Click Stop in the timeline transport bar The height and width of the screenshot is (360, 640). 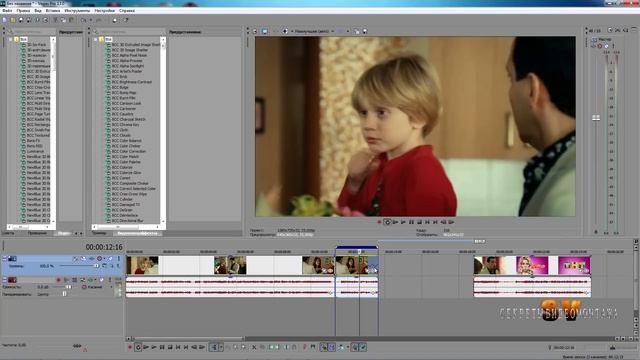pyautogui.click(x=170, y=347)
